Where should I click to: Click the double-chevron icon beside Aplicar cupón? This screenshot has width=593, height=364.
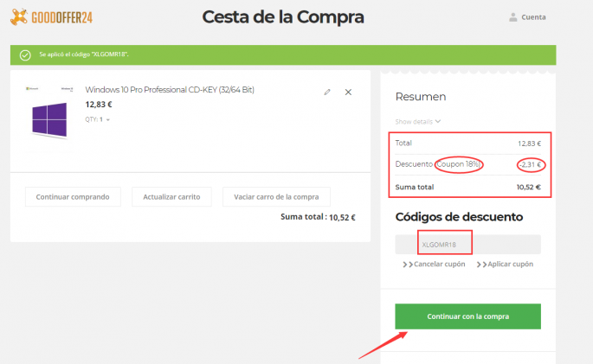[x=481, y=264]
